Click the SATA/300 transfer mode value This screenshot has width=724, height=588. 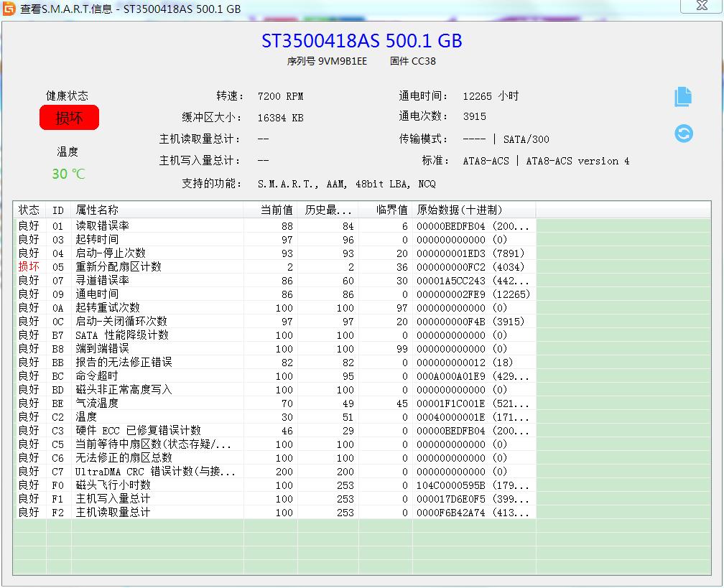(x=526, y=139)
